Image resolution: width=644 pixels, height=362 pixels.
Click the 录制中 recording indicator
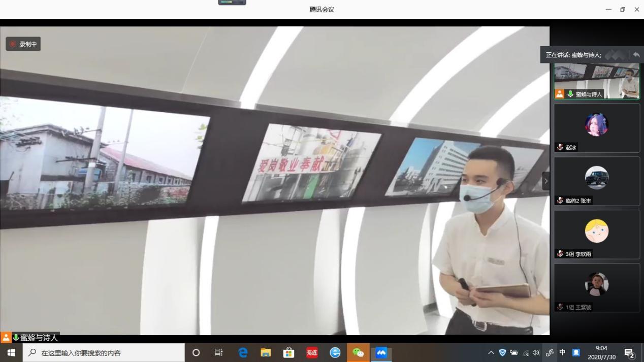click(23, 44)
